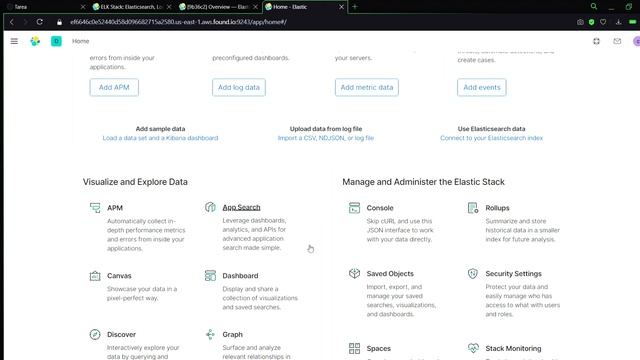Open a new browser tab

tap(355, 7)
